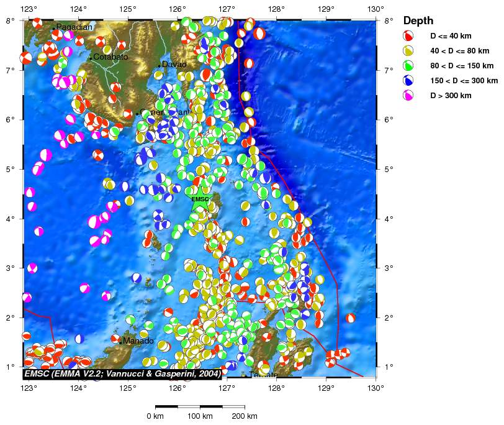Viewport: 504px width, 425px height.
Task: Click the yellow beachball legend icon
Action: pyautogui.click(x=408, y=51)
